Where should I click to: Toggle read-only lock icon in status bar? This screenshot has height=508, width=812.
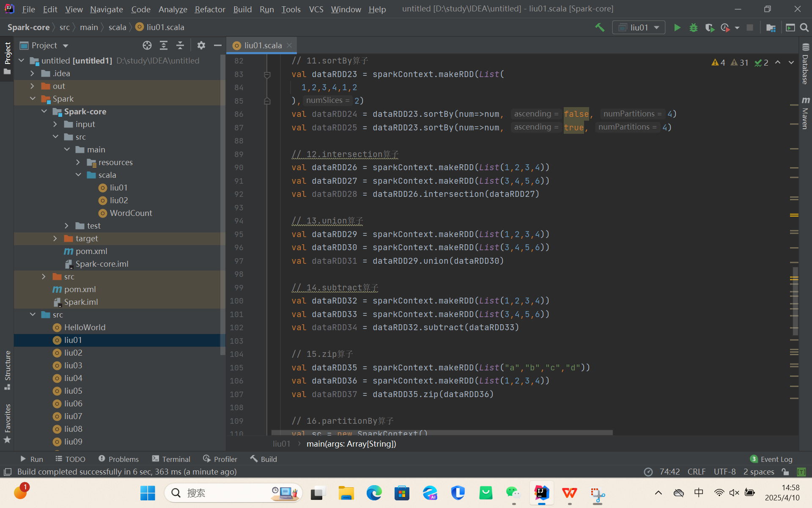point(785,472)
